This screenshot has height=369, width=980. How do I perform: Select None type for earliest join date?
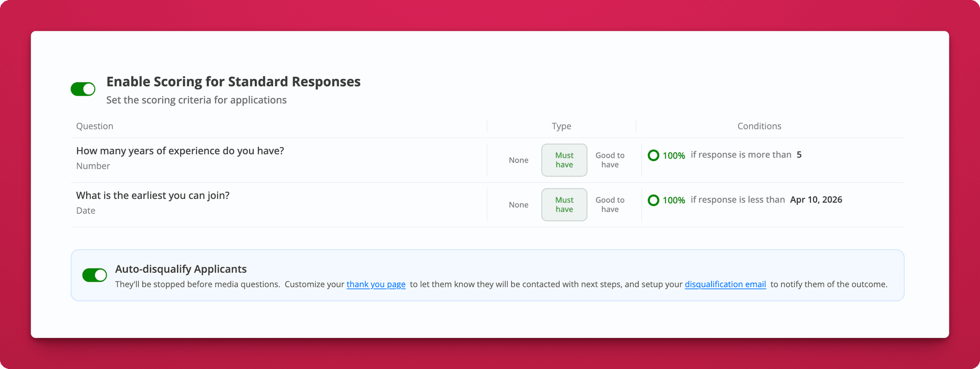coord(518,205)
